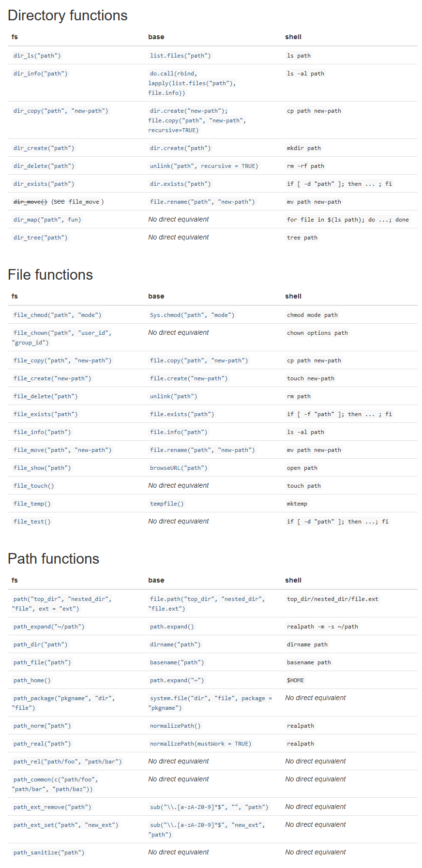Click the file_chmod function link

58,315
